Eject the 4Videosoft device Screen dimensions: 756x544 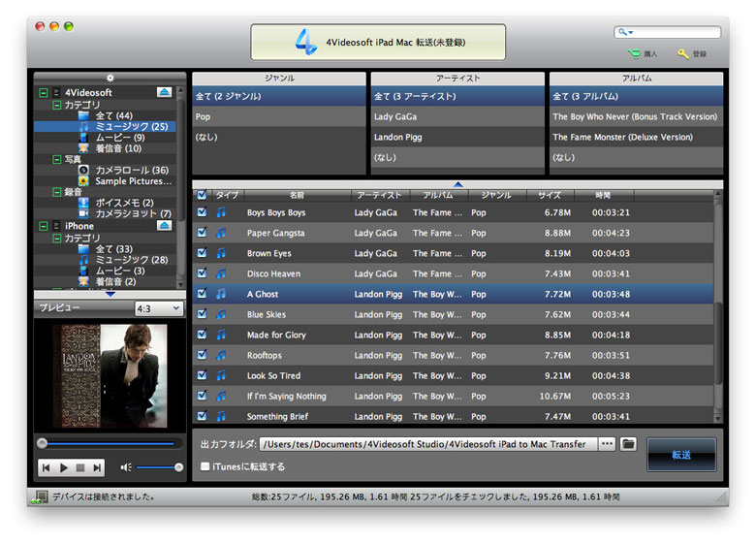coord(164,92)
